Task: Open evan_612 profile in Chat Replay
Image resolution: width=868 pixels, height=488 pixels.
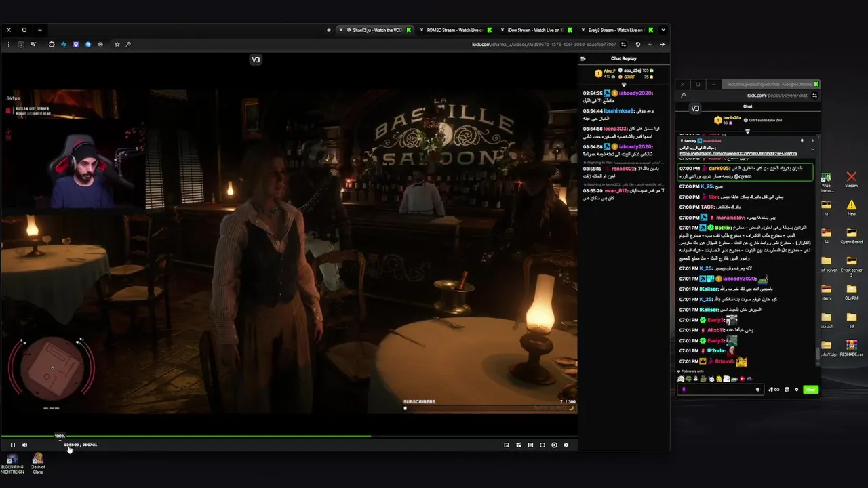Action: tap(617, 190)
